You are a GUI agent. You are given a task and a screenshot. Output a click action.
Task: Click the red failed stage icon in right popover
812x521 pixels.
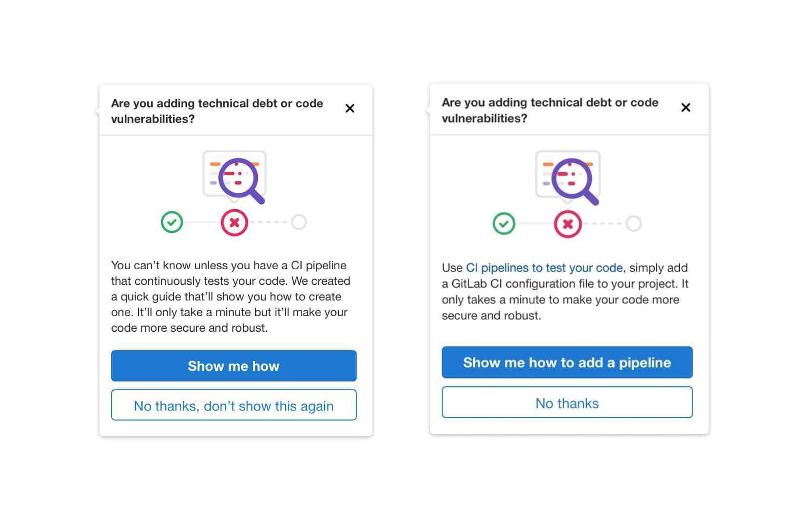tap(568, 224)
